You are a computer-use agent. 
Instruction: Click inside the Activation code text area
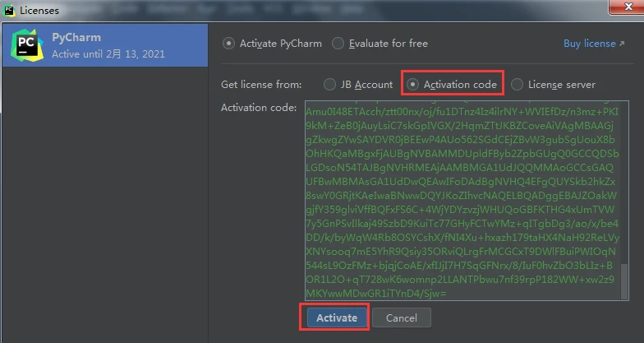[460, 197]
